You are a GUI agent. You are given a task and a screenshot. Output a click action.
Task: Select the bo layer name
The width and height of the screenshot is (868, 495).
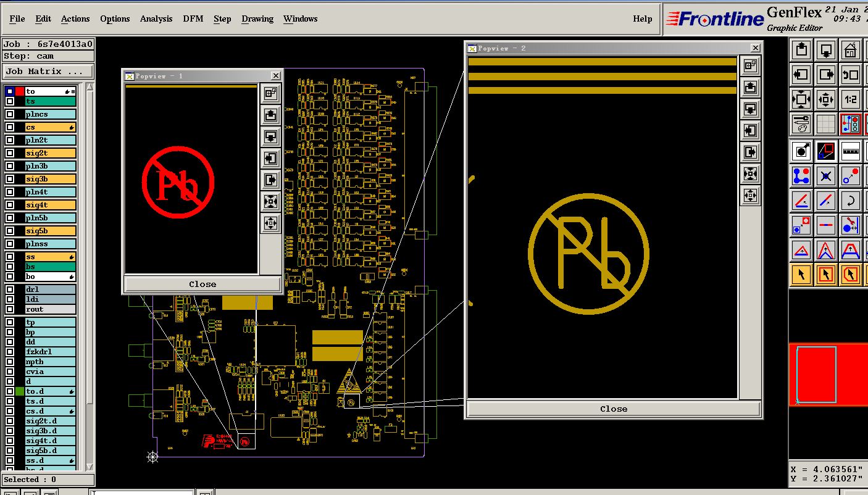(51, 277)
